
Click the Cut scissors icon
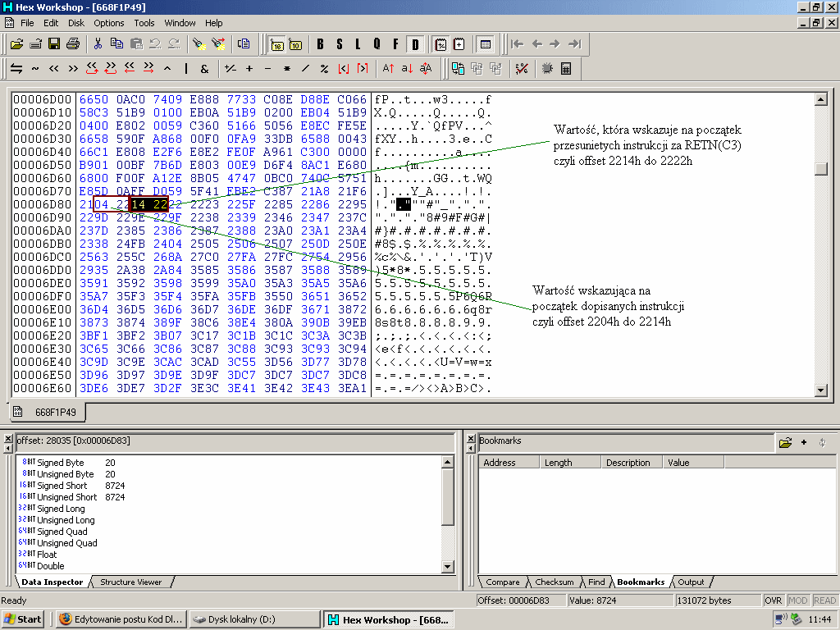pyautogui.click(x=98, y=43)
